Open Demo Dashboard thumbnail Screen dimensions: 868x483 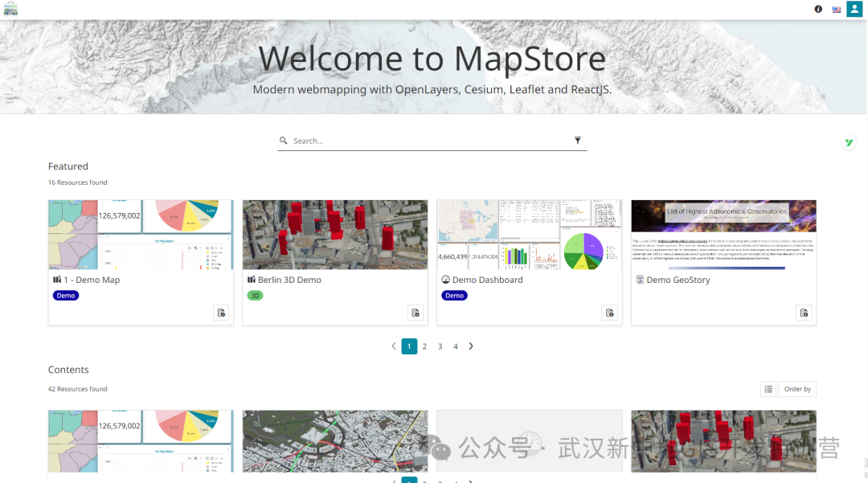tap(529, 235)
